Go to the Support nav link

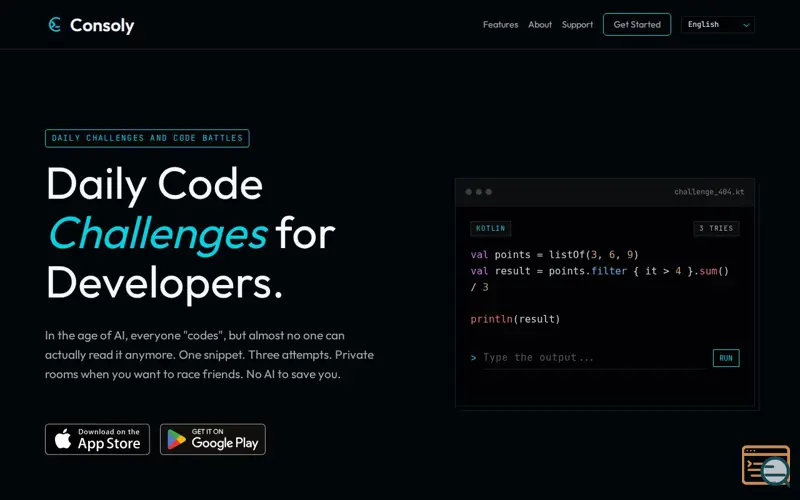click(578, 24)
